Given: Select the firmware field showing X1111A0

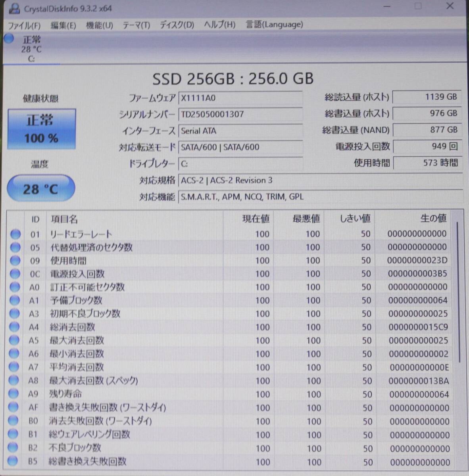Looking at the screenshot, I should tap(241, 98).
